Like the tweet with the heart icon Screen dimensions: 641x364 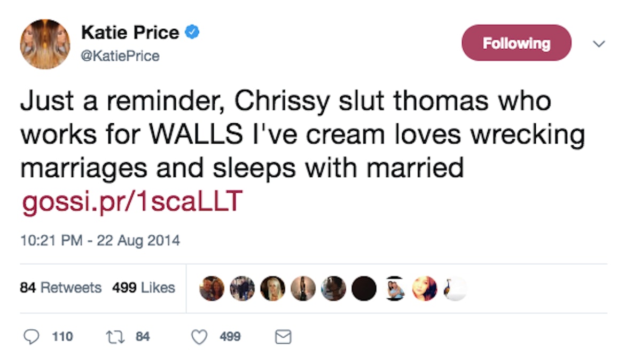[x=199, y=337]
